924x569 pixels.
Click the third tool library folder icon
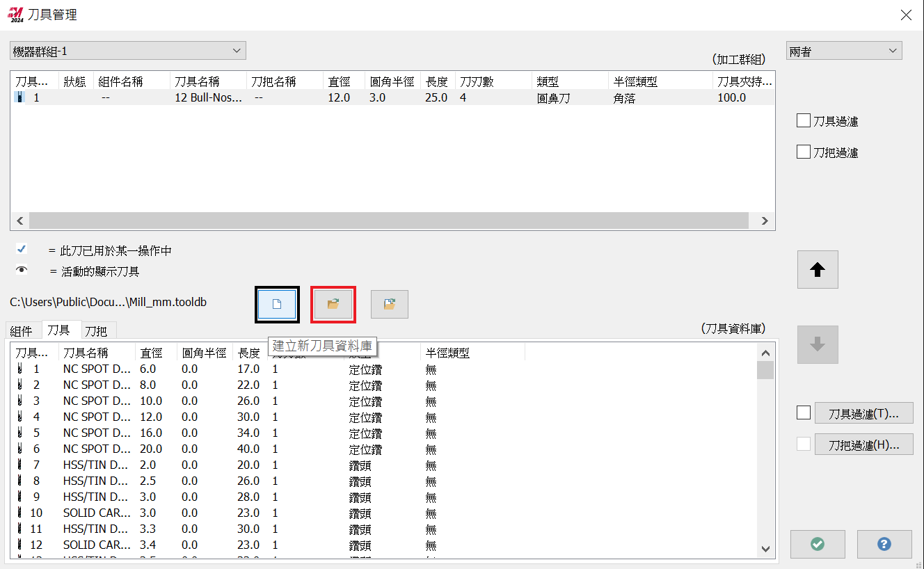point(390,304)
